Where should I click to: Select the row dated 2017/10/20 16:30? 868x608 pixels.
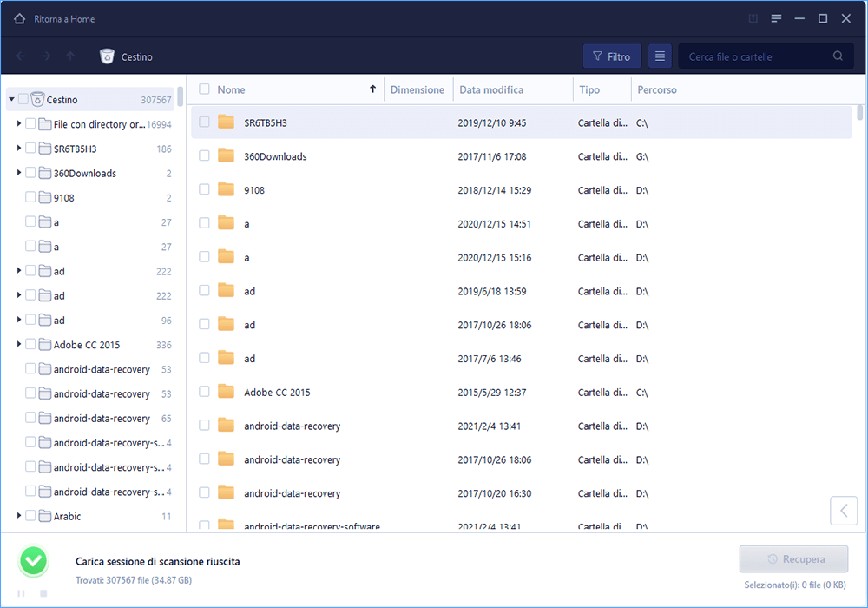tap(521, 492)
